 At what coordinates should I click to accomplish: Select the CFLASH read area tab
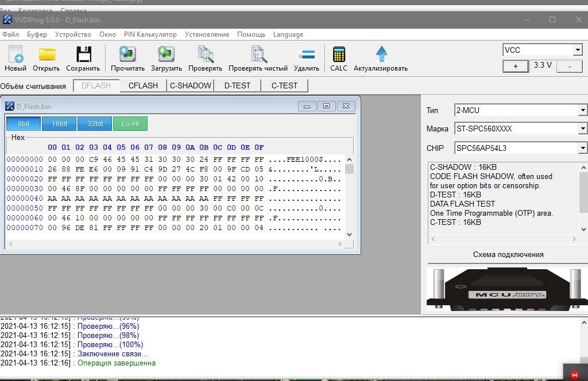tap(143, 86)
